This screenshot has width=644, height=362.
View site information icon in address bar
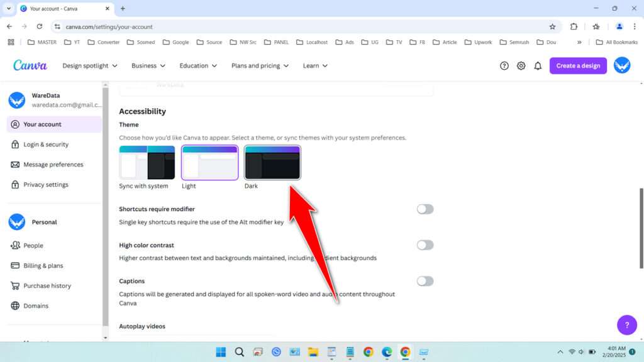click(57, 26)
